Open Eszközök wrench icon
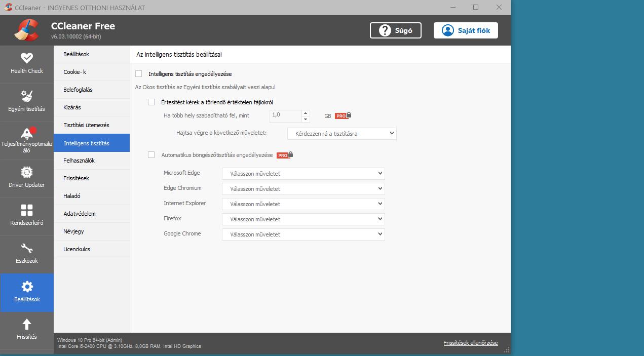644x356 pixels. 27,248
